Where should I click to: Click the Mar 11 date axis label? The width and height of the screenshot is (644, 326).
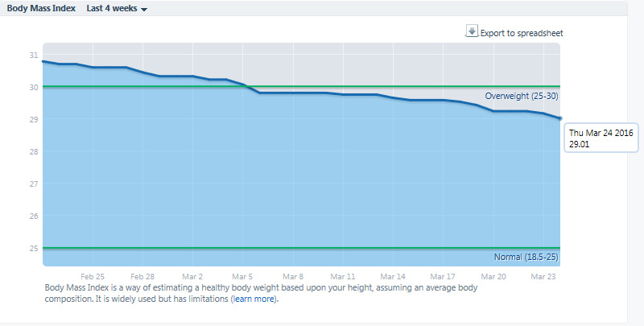pos(343,275)
